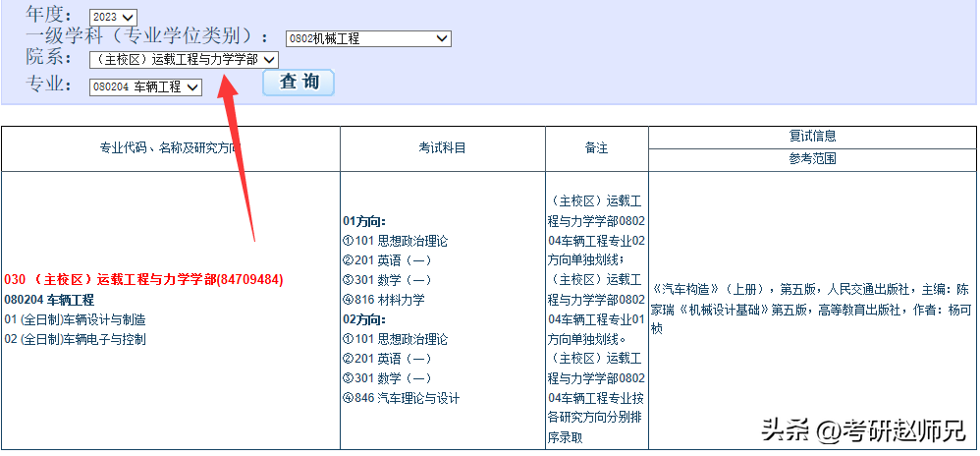Click the 01方向 bold label

point(363,221)
